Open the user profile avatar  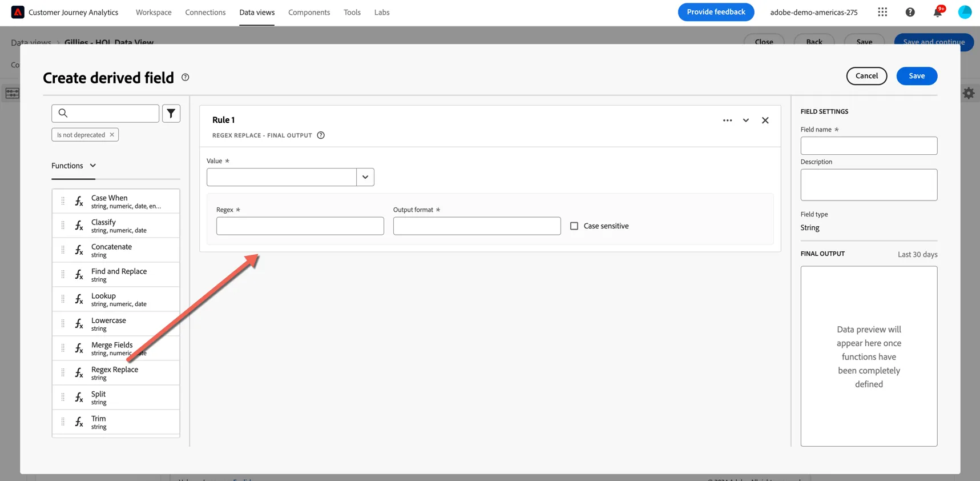pyautogui.click(x=965, y=12)
